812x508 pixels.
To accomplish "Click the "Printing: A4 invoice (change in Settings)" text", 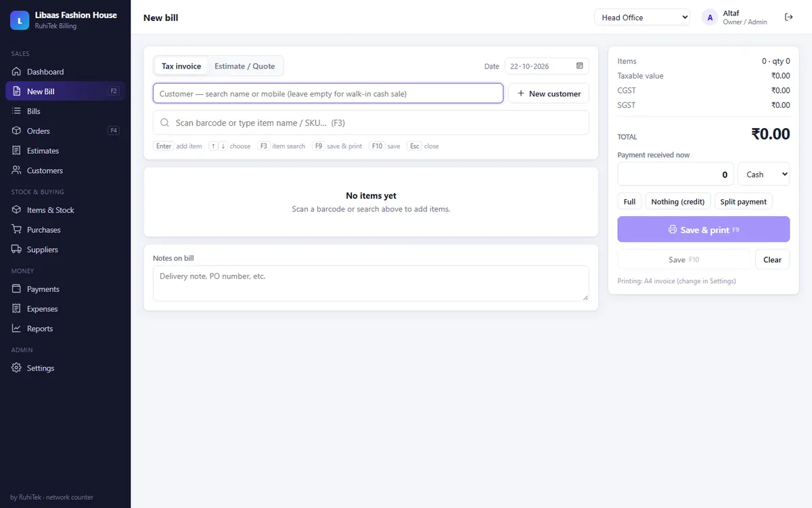I will [x=677, y=280].
